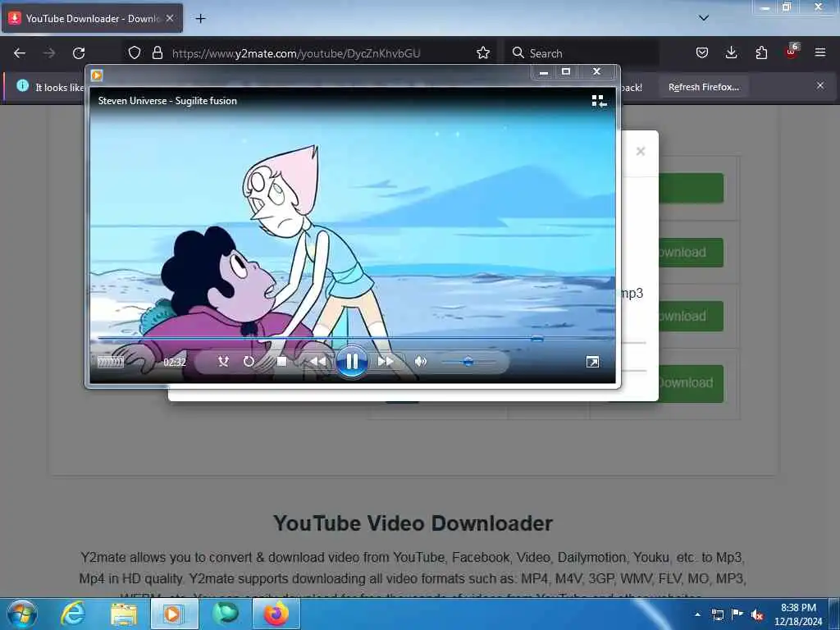
Task: Click the site security padlock icon
Action: tap(157, 52)
